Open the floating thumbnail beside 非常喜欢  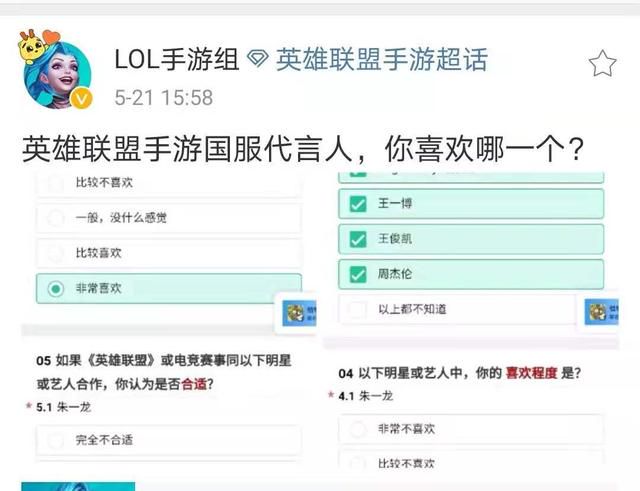click(299, 314)
